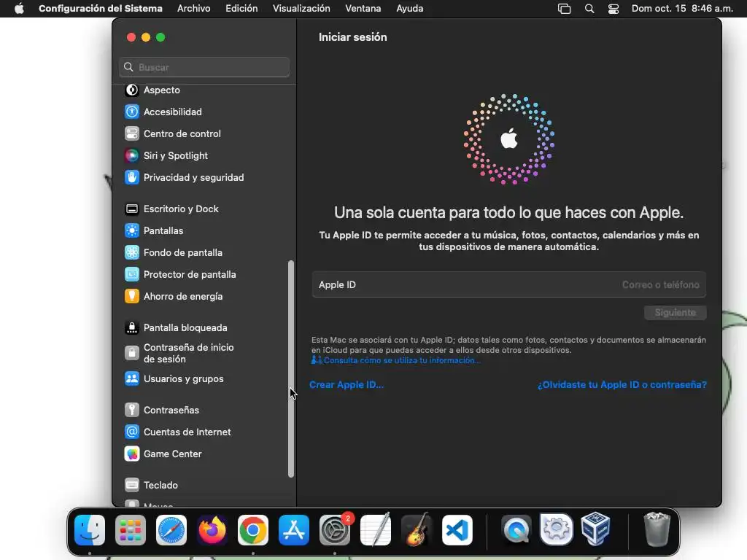Select Cuentas de Internet icon
747x560 pixels.
pyautogui.click(x=132, y=432)
